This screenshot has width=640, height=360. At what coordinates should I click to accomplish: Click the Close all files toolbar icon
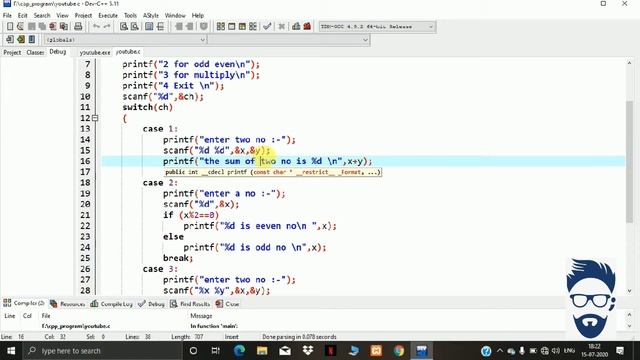click(x=64, y=27)
